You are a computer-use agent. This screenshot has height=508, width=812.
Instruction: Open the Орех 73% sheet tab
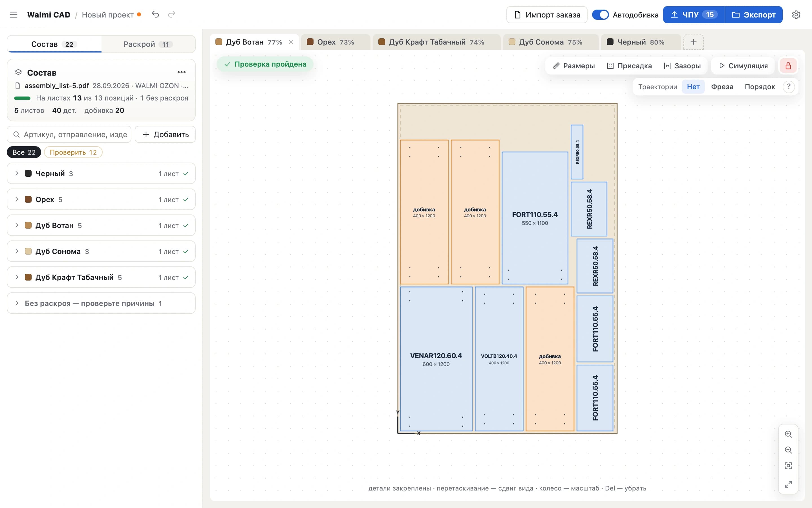[336, 42]
